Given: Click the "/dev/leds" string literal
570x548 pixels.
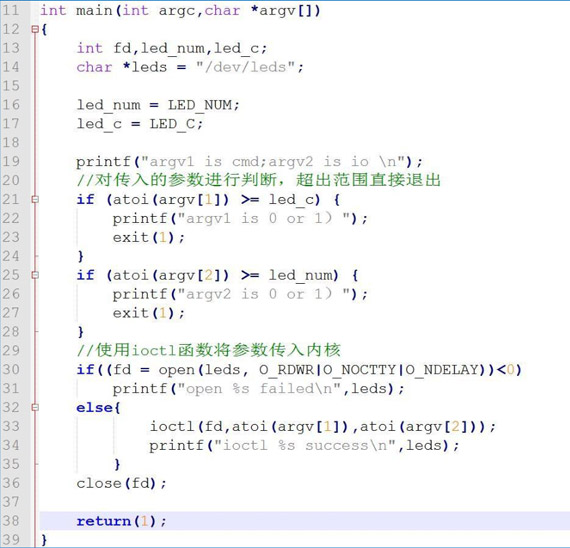Looking at the screenshot, I should coord(245,67).
